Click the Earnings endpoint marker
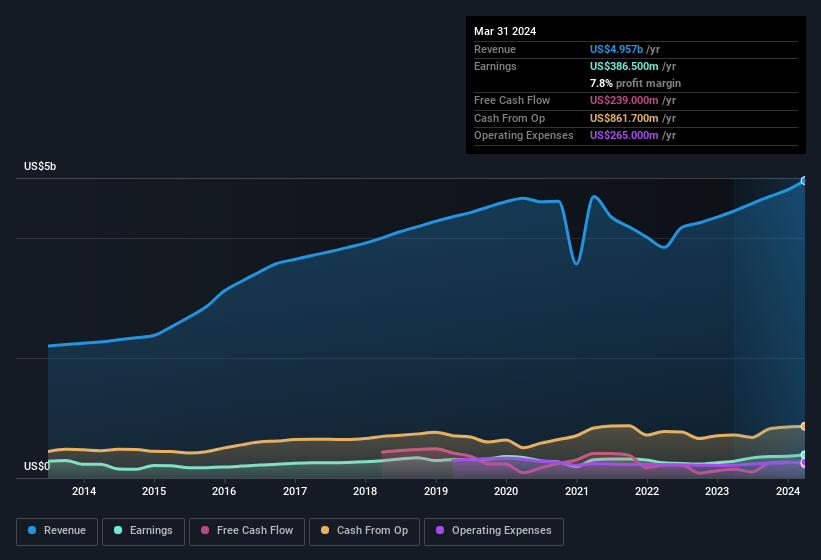 804,455
